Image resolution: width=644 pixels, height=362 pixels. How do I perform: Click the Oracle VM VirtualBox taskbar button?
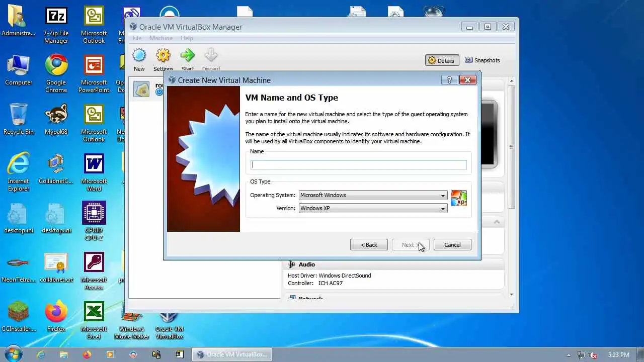(x=232, y=354)
